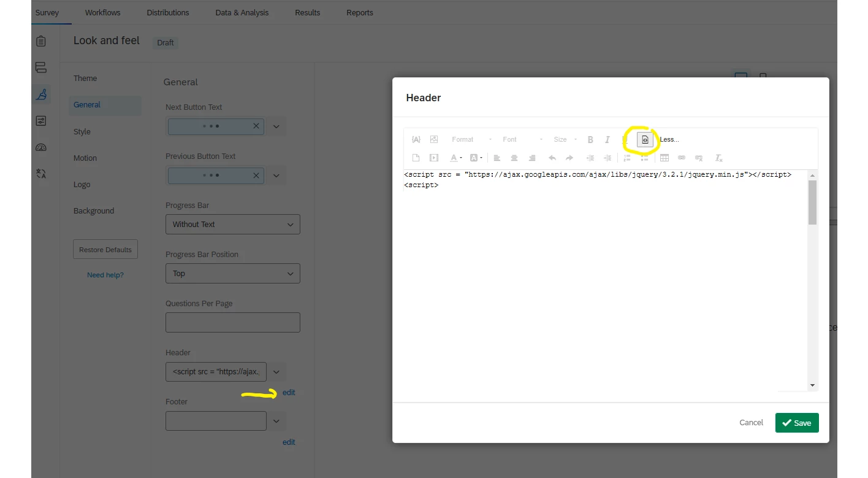868x478 pixels.
Task: Switch to the Survey tab
Action: point(47,12)
